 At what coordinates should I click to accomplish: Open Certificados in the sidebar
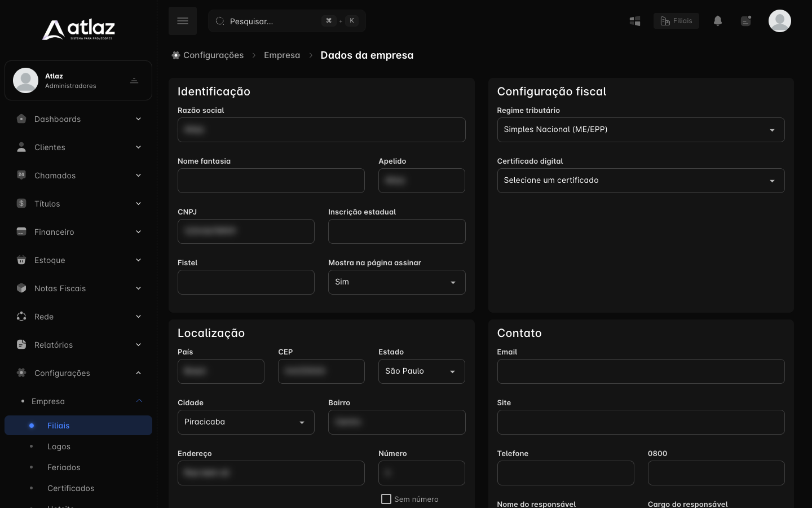click(70, 488)
